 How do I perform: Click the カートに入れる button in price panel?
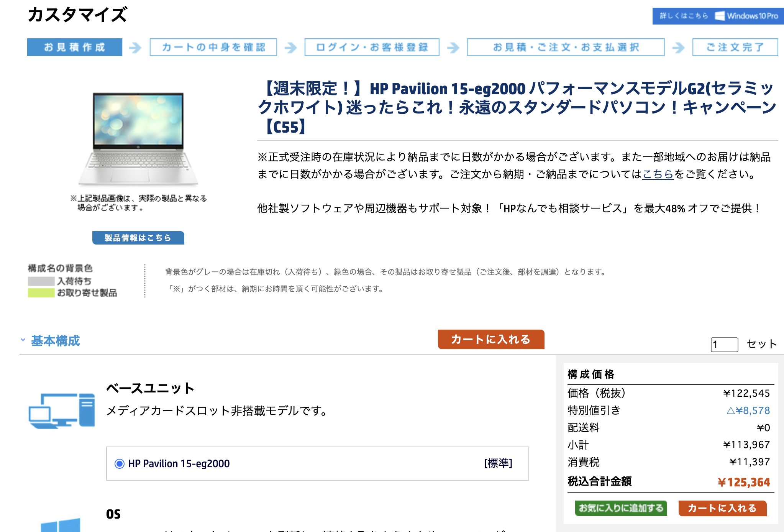pyautogui.click(x=722, y=508)
